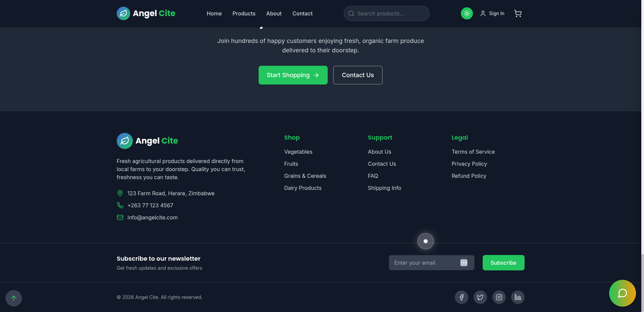
Task: Subscribe to the newsletter
Action: 503,263
